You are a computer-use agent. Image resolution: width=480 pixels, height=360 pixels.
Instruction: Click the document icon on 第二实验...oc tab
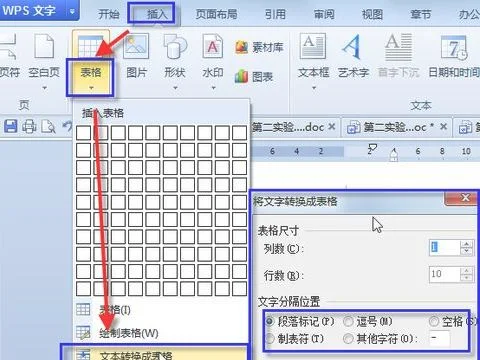pyautogui.click(x=353, y=127)
